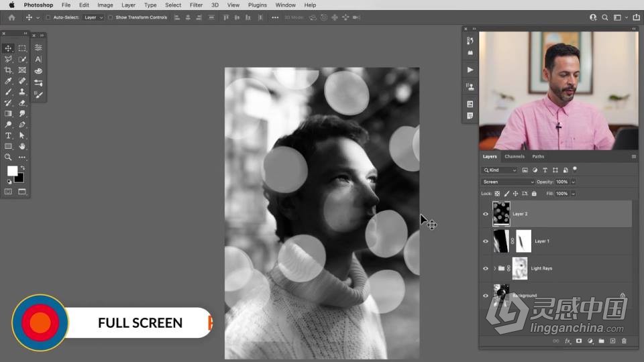Screen dimensions: 644x362
Task: Open workspace switcher dropdown
Action: (x=620, y=17)
